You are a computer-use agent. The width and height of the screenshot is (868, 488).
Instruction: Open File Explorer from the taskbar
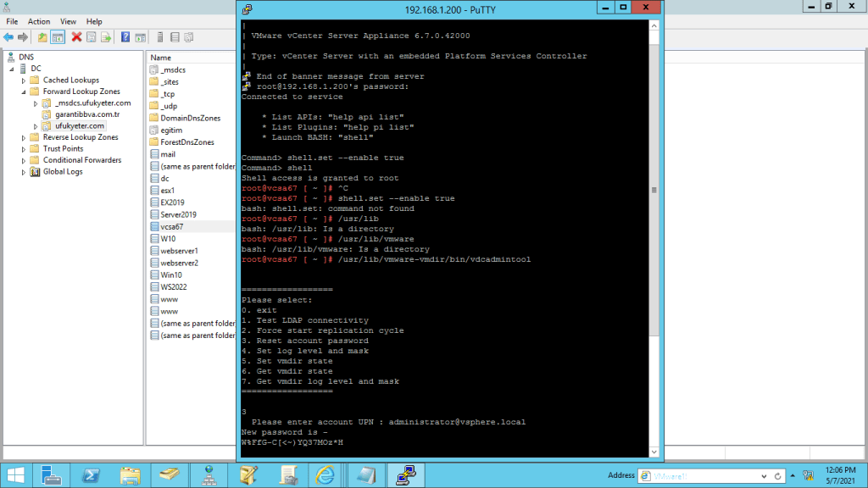click(x=130, y=476)
